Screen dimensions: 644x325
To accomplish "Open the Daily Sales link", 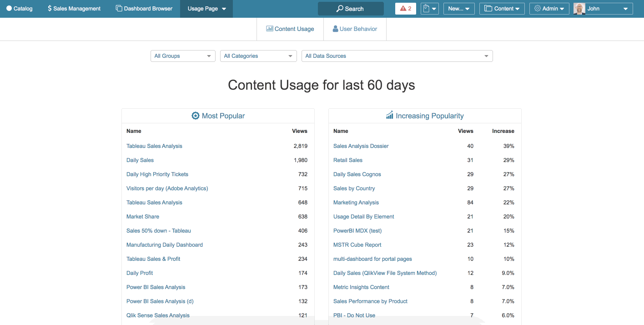I will pyautogui.click(x=140, y=160).
